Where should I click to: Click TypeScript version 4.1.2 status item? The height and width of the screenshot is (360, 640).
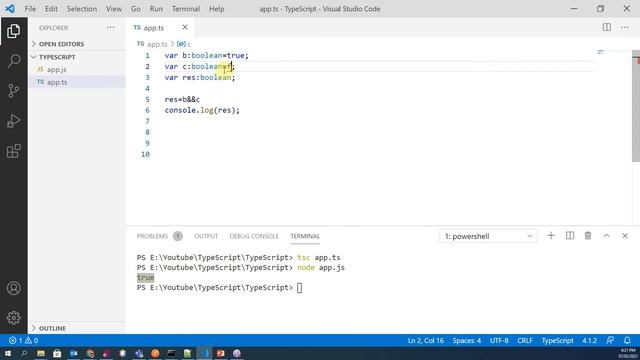tap(589, 340)
